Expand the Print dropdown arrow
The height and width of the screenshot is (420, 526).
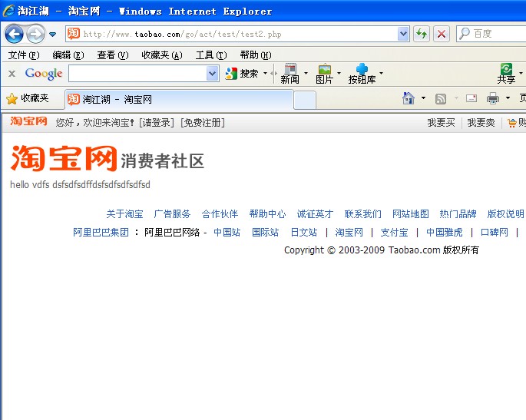[x=508, y=98]
